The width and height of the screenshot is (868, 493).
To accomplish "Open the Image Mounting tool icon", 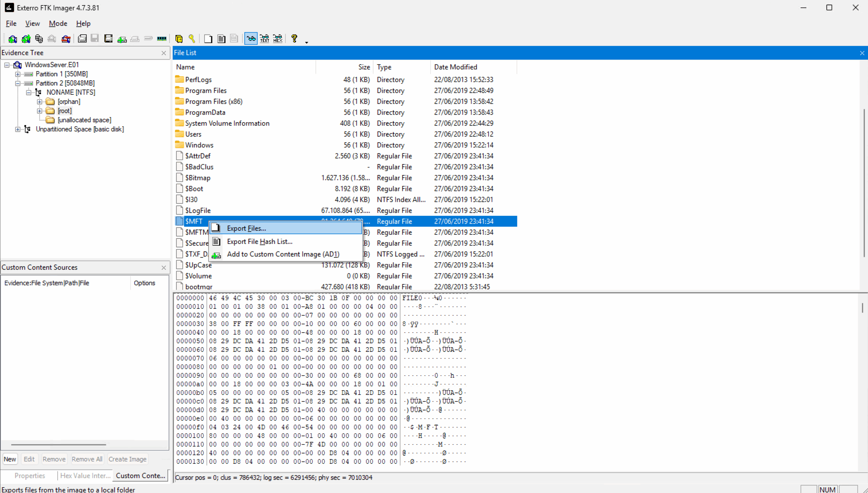I will click(39, 39).
